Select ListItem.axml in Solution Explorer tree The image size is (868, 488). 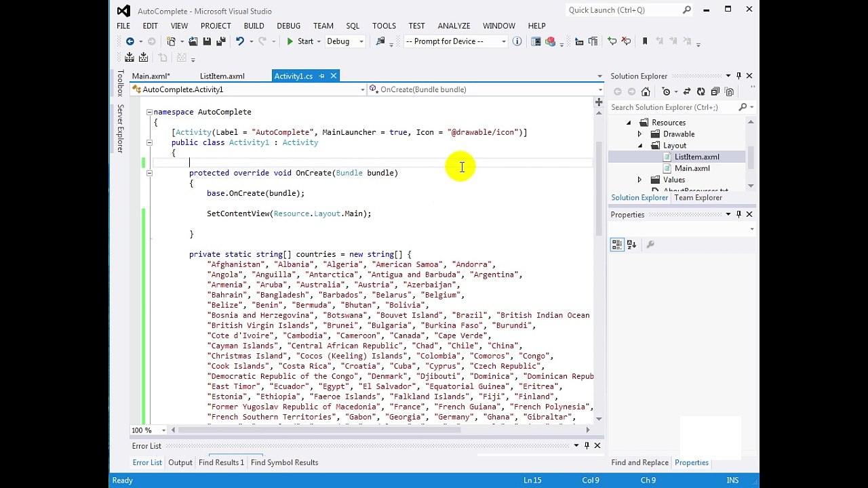click(x=696, y=157)
